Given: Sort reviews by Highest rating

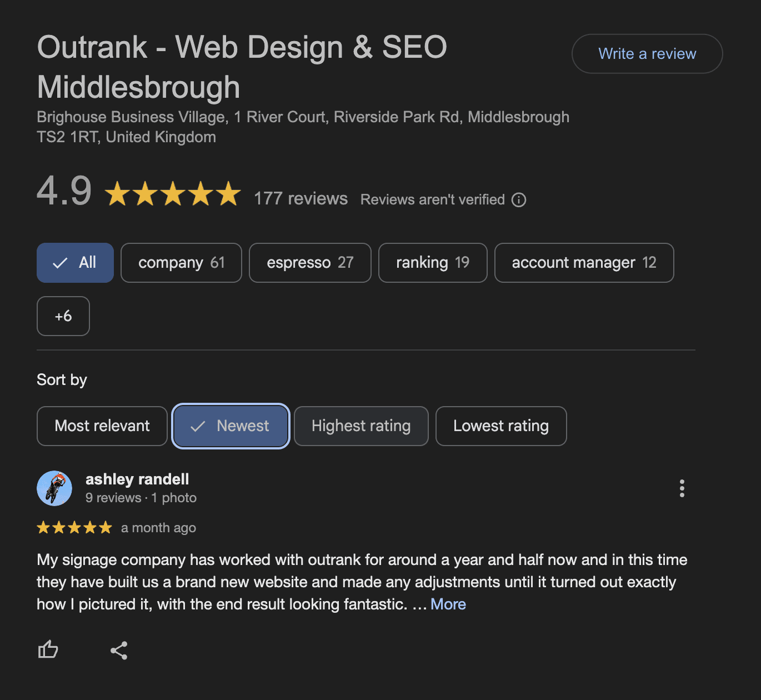Looking at the screenshot, I should (361, 426).
